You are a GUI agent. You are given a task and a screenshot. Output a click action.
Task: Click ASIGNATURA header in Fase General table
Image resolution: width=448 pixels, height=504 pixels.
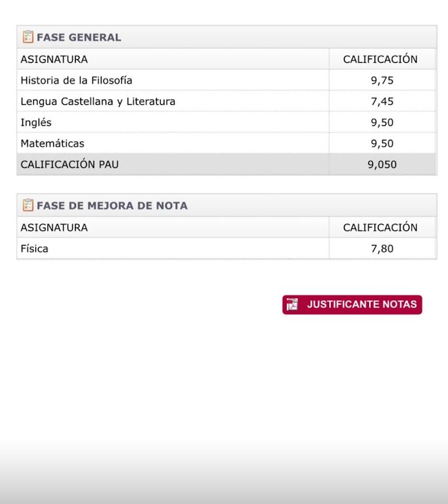pyautogui.click(x=54, y=59)
